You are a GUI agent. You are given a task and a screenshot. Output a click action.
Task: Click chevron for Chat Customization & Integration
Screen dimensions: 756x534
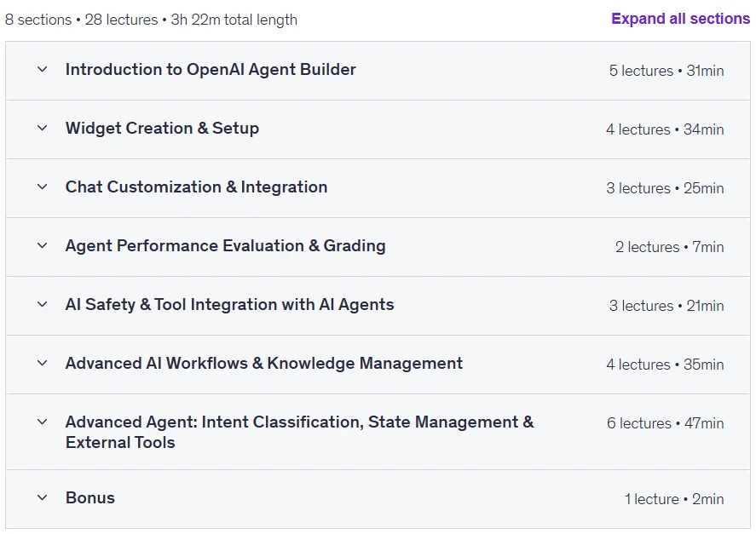tap(43, 187)
